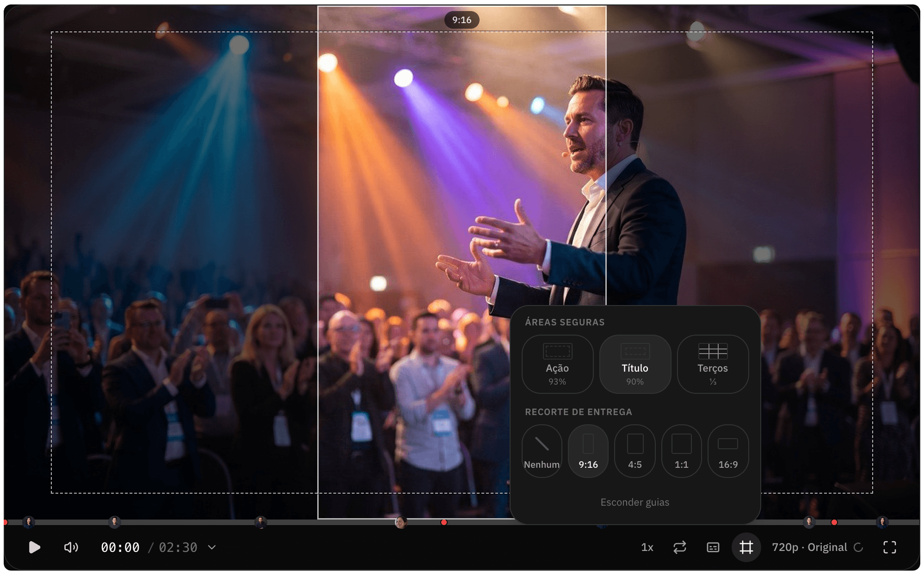
Task: Toggle loop playback
Action: coord(680,547)
